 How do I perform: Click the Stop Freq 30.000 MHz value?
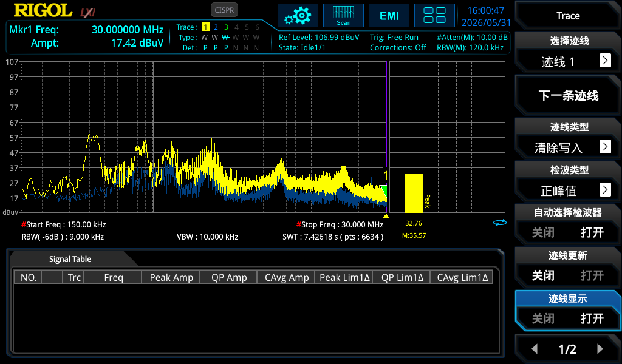click(x=340, y=224)
